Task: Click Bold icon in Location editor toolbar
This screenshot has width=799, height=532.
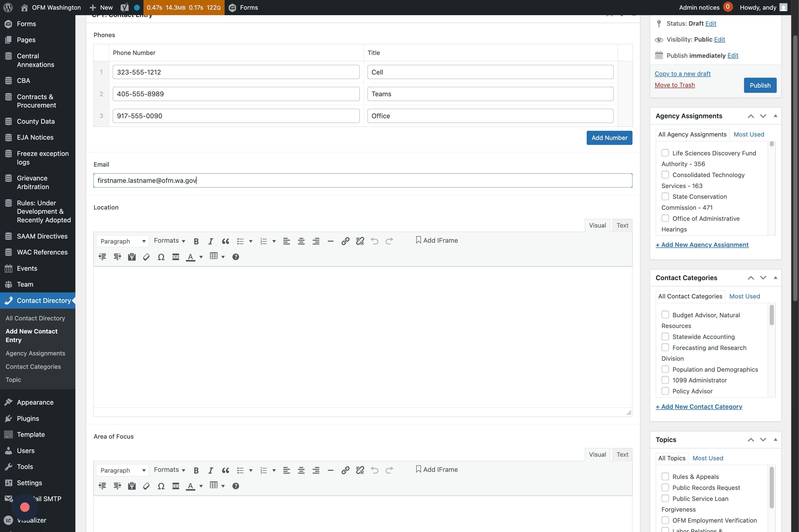Action: (x=196, y=241)
